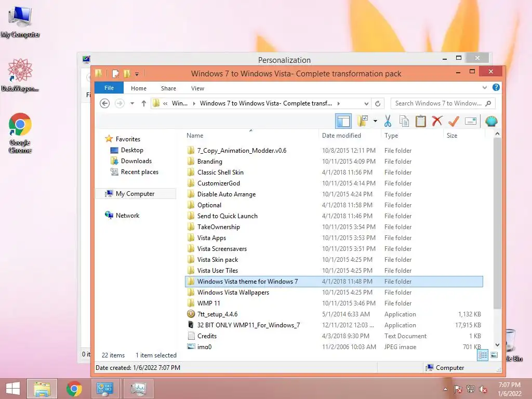
Task: Click the E-mail envelope icon
Action: 471,121
